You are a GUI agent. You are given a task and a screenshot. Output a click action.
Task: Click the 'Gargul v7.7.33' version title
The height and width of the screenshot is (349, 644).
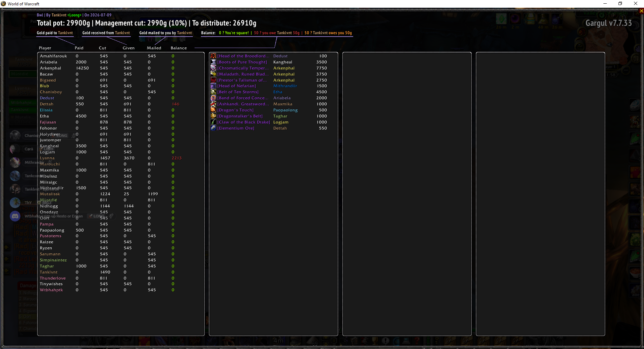pos(608,23)
